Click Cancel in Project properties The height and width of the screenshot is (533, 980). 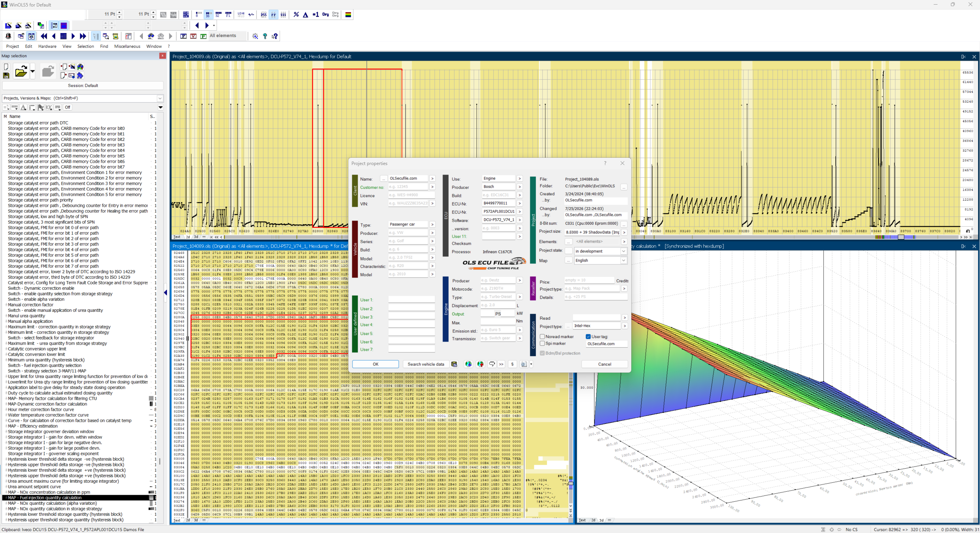point(604,364)
